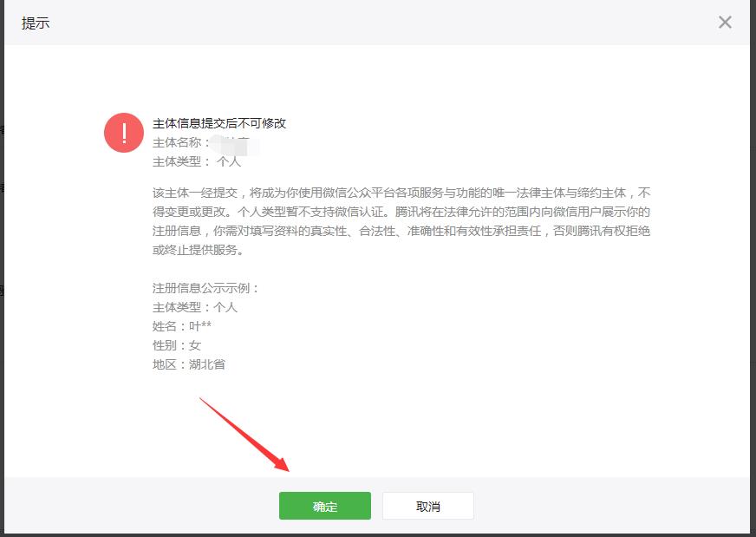Screen dimensions: 756x537
Task: Click the line starting 注册信息，你需对填写资料
Action: coord(401,231)
